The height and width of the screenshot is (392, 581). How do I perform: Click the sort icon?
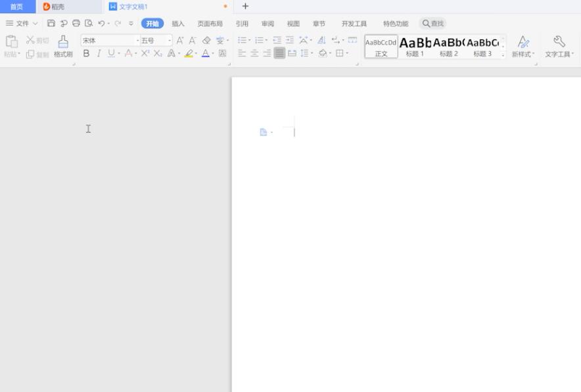coord(321,40)
